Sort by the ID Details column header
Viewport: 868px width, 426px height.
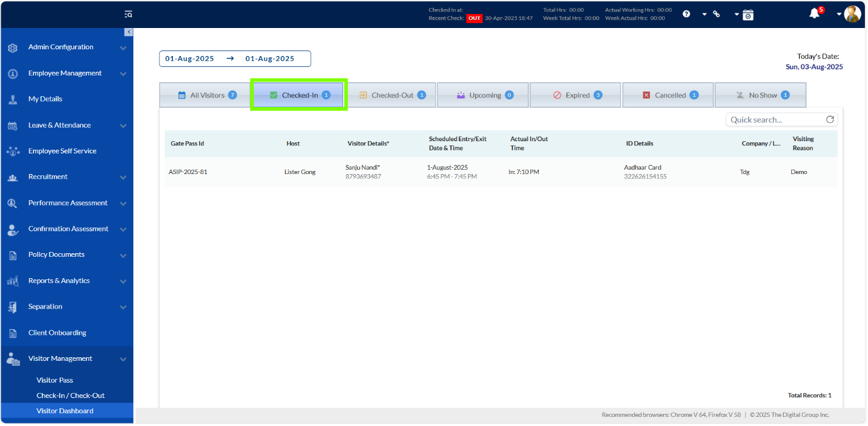640,144
